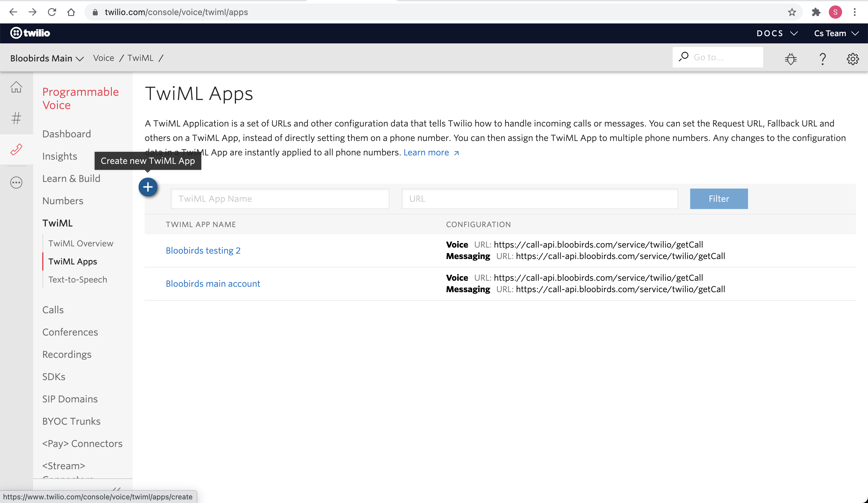Open the browser extensions puzzle icon

(816, 12)
